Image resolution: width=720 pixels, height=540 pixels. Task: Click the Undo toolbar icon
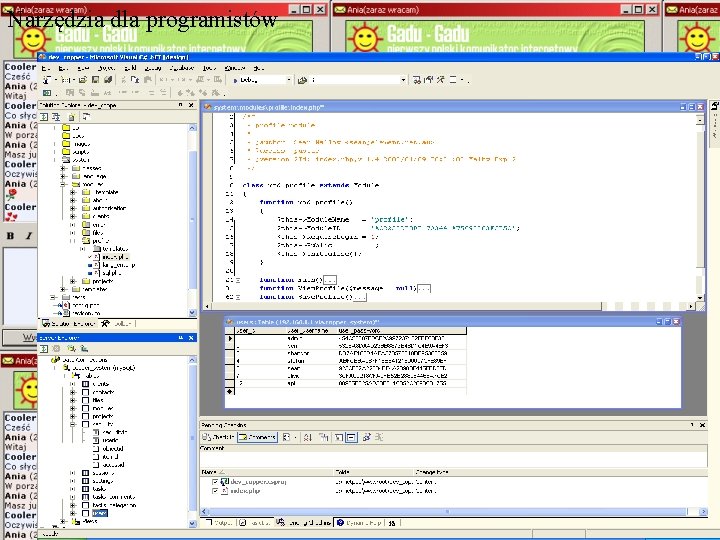pyautogui.click(x=163, y=80)
